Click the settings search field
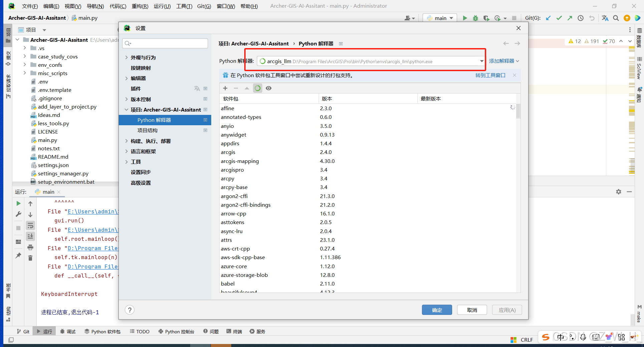Viewport: 644px width, 347px height. (165, 43)
